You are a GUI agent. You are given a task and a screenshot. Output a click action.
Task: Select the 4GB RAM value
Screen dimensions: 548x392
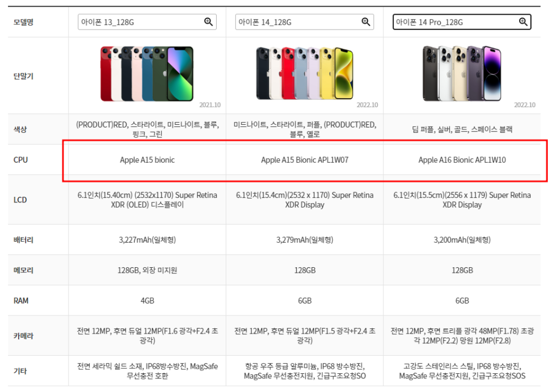coord(147,301)
